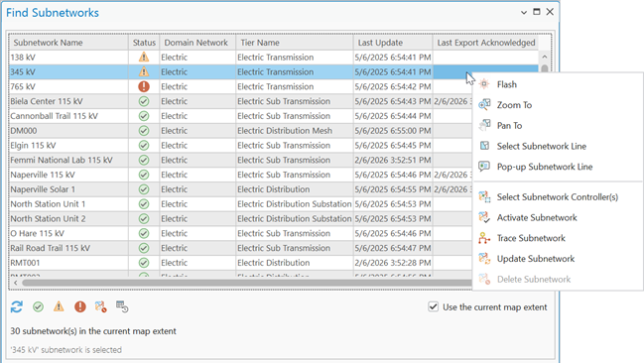Click the green status icon for RMT001
644x363 pixels.
[144, 263]
